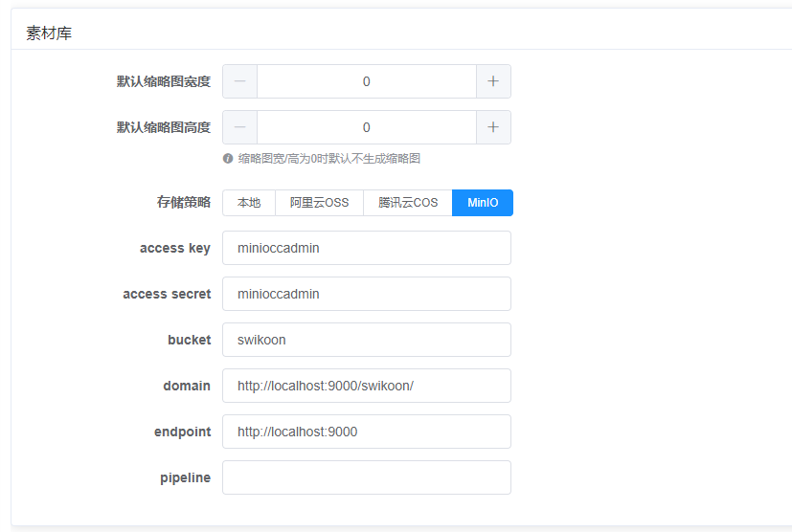Decrease default thumbnail height with minus button
792x532 pixels.
tap(239, 127)
